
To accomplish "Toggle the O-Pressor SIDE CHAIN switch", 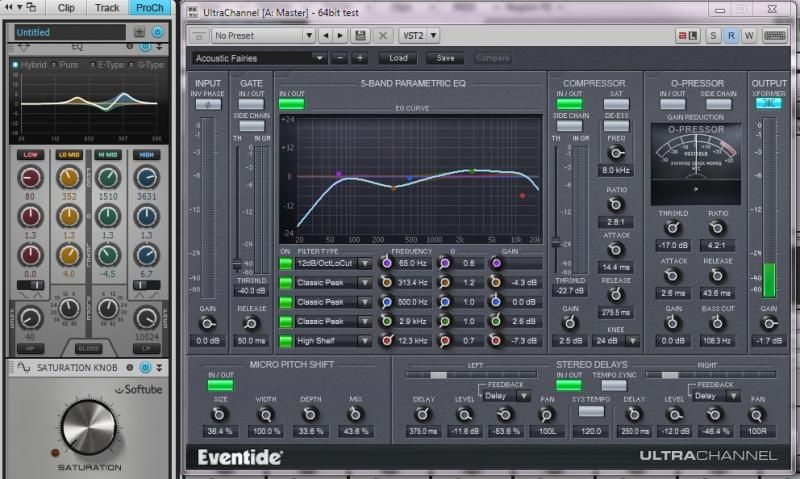I will click(x=718, y=104).
